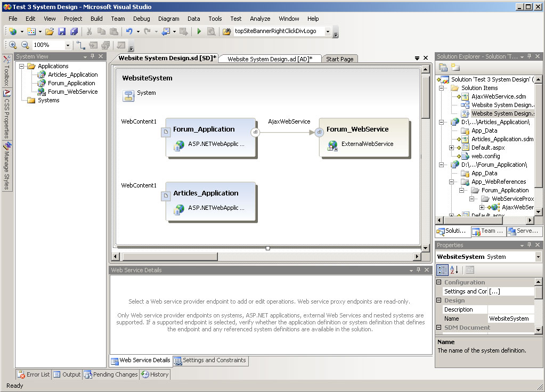This screenshot has width=545, height=392.
Task: Open the Toolbox side panel
Action: click(6, 71)
